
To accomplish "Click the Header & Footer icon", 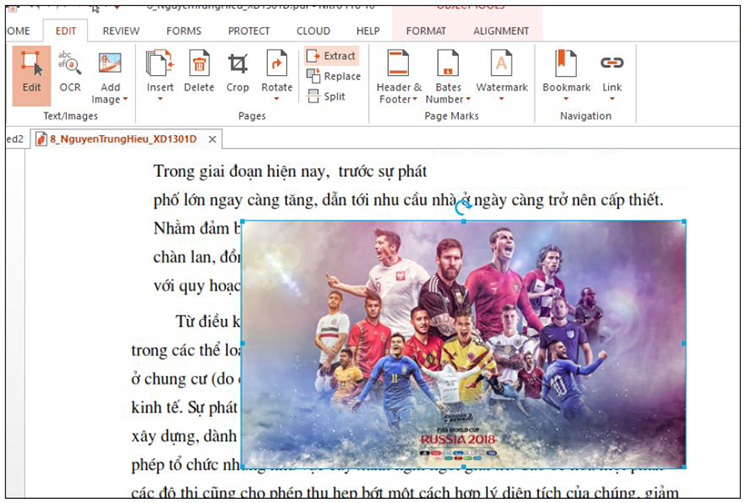I will pos(398,63).
